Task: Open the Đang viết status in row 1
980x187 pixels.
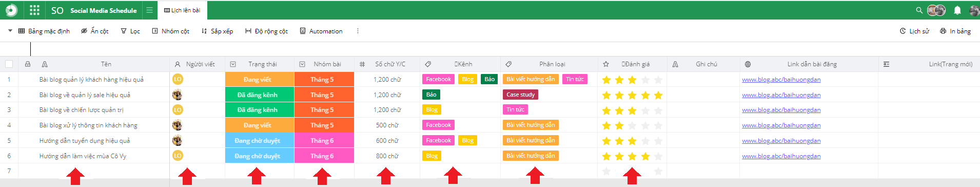Action: coord(260,80)
